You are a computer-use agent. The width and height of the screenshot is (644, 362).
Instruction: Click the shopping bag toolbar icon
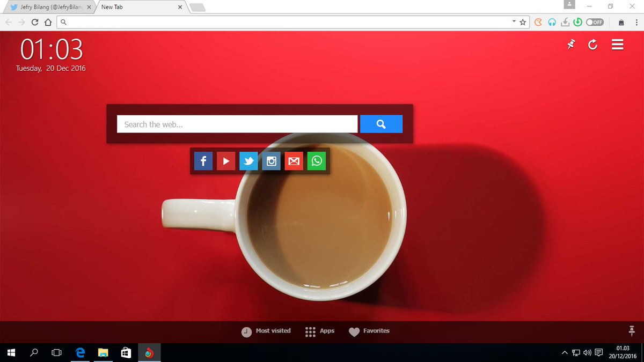[621, 22]
